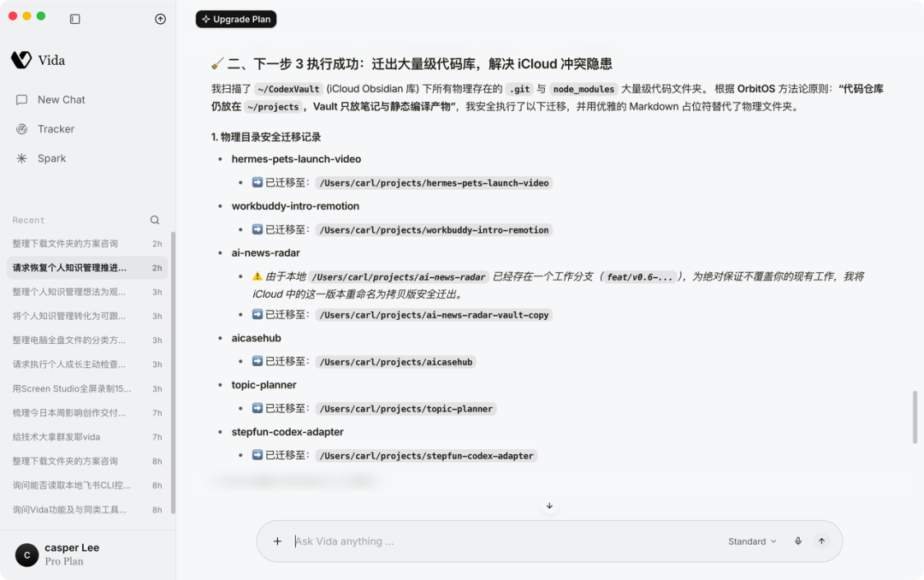Search recent chats with magnifier icon
Image resolution: width=924 pixels, height=580 pixels.
[155, 220]
